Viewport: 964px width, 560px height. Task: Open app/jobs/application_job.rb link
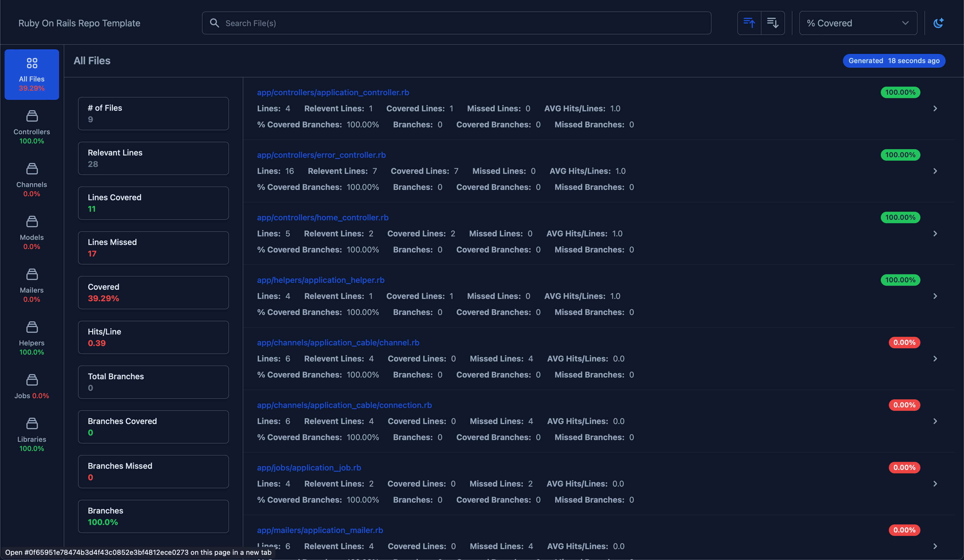(309, 467)
